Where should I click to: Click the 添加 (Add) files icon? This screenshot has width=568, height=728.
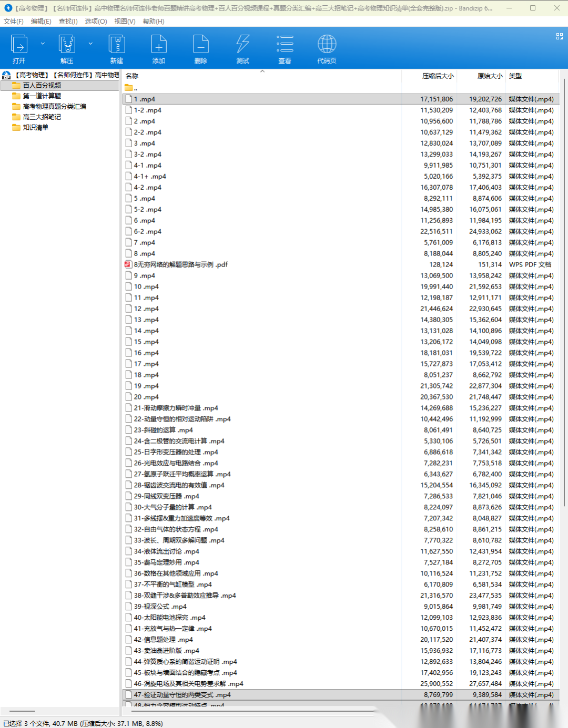click(158, 48)
